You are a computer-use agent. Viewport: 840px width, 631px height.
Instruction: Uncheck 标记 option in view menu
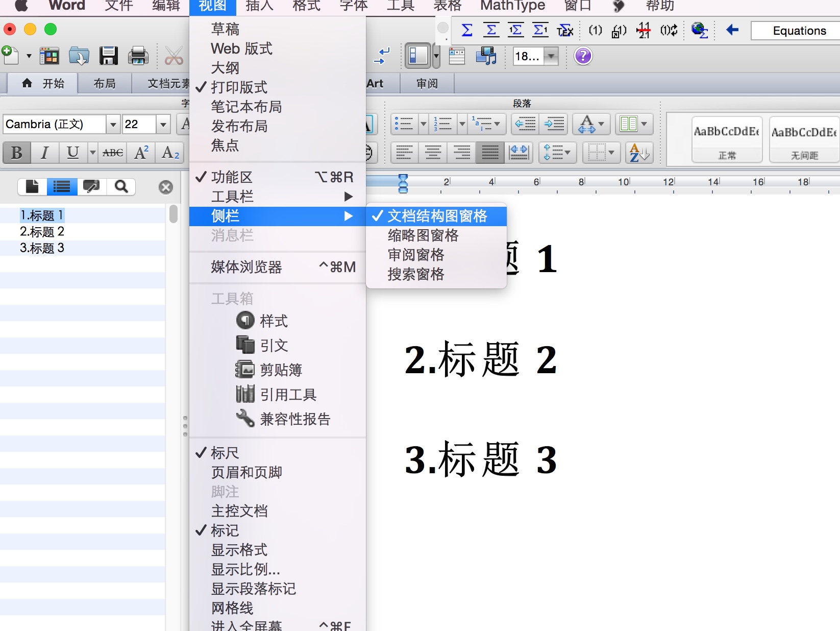point(278,530)
